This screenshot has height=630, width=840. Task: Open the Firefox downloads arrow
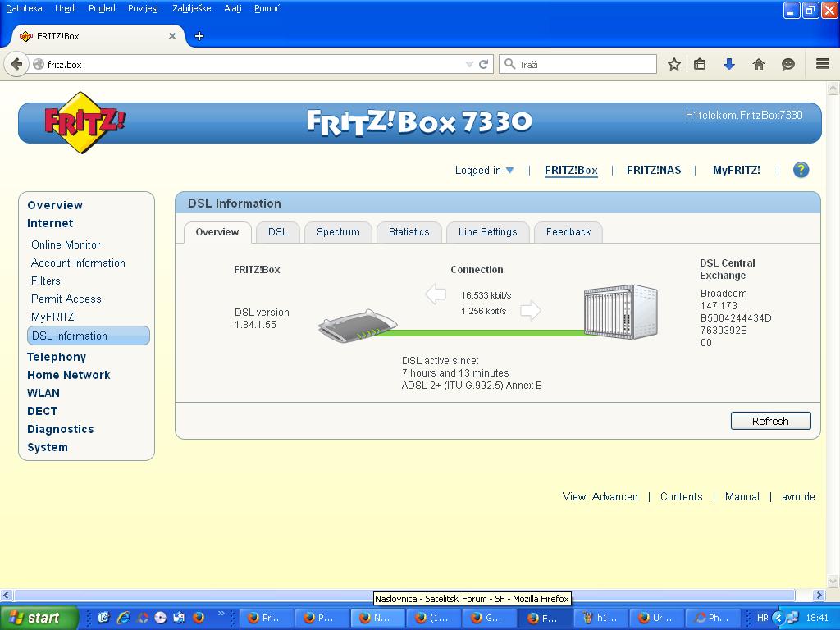(728, 64)
